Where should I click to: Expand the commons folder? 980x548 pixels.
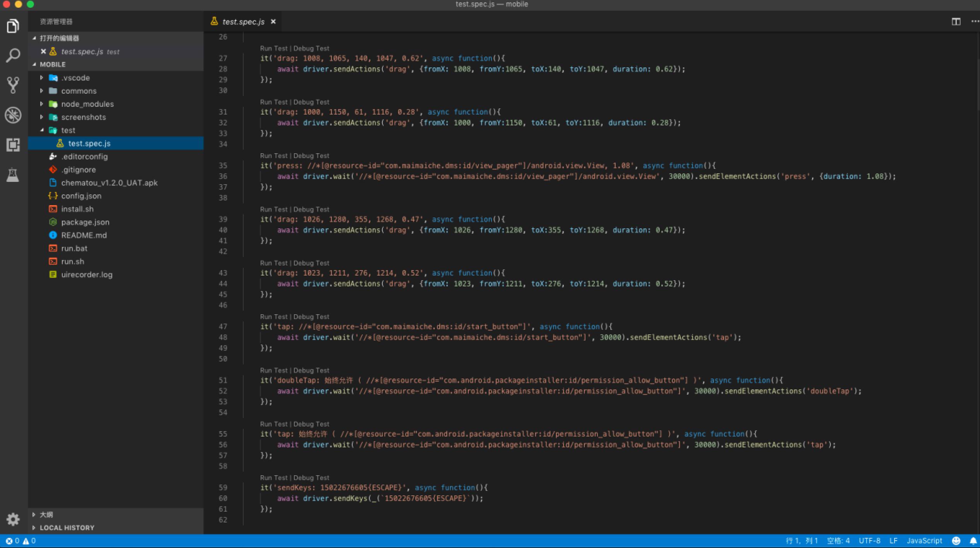tap(41, 91)
